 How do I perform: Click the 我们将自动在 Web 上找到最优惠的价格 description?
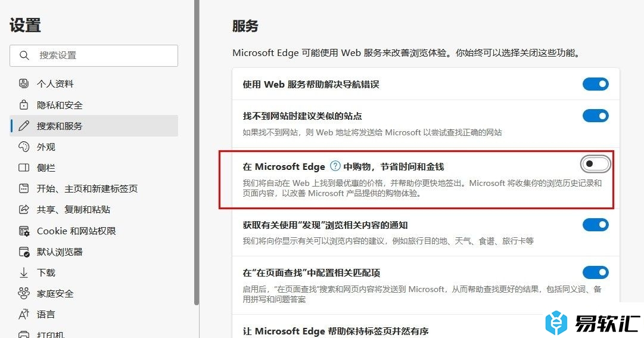pyautogui.click(x=422, y=188)
